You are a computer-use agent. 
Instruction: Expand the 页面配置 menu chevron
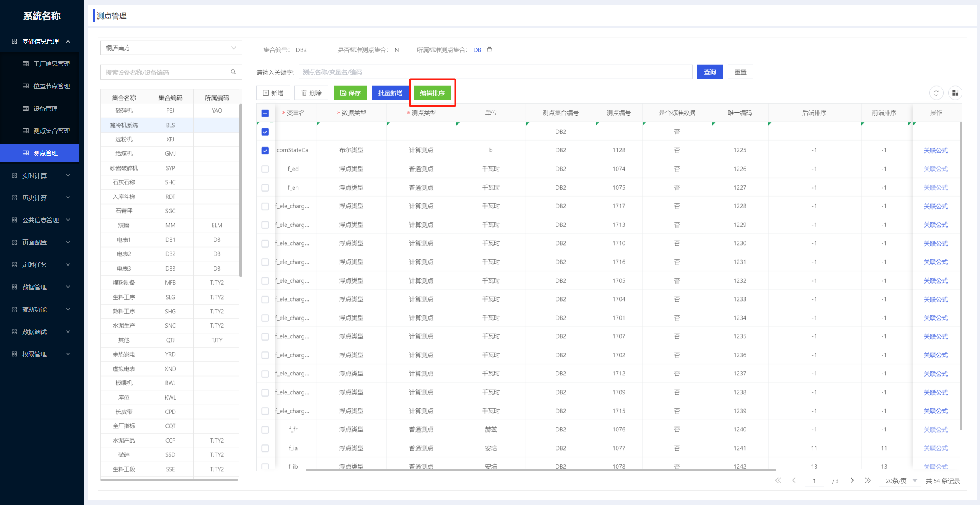pyautogui.click(x=68, y=243)
